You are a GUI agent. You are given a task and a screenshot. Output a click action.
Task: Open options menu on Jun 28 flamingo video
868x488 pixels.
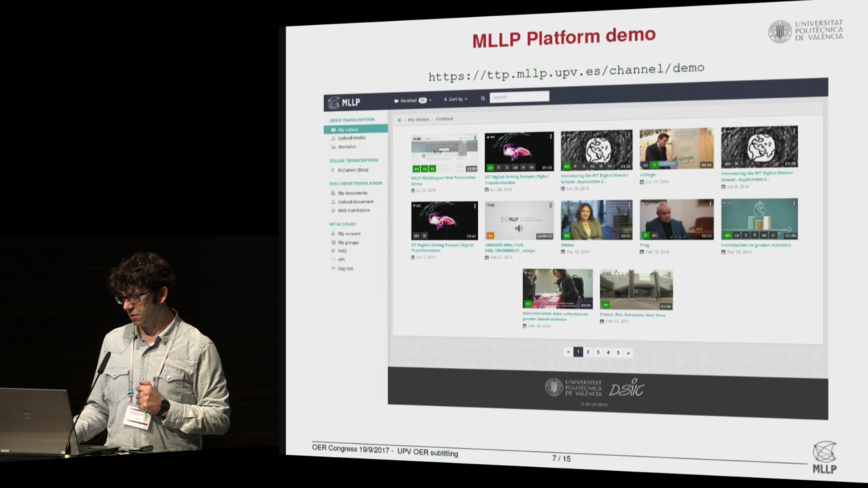pyautogui.click(x=551, y=136)
